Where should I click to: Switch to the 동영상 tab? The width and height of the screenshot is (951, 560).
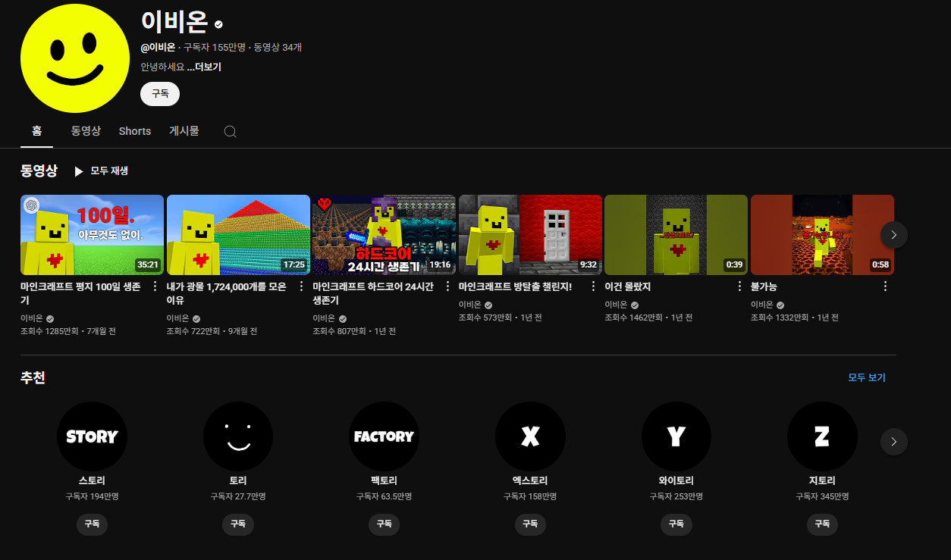86,131
